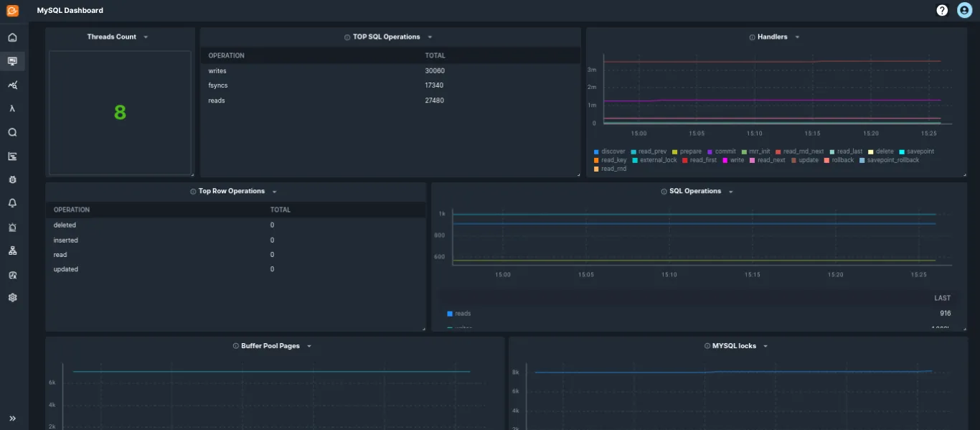Open the MYSQL locks panel dropdown arrow
980x430 pixels.
[x=765, y=346]
